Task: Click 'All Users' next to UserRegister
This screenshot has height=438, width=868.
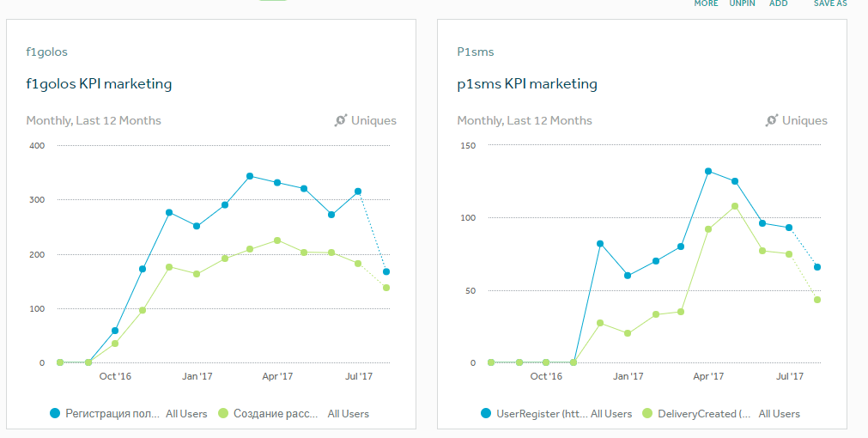Action: pyautogui.click(x=611, y=414)
